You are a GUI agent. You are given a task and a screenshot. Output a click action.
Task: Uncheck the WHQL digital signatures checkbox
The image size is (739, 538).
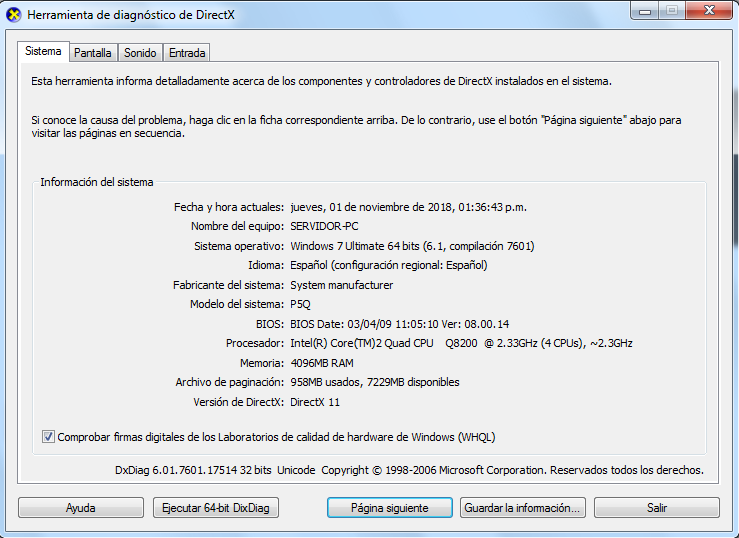[49, 437]
